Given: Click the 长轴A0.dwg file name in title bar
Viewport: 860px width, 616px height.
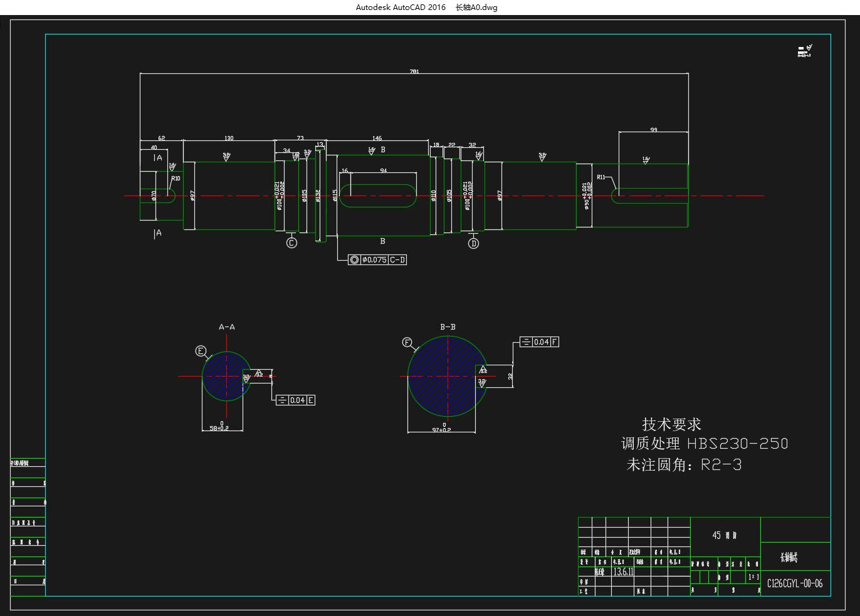Looking at the screenshot, I should coord(476,8).
